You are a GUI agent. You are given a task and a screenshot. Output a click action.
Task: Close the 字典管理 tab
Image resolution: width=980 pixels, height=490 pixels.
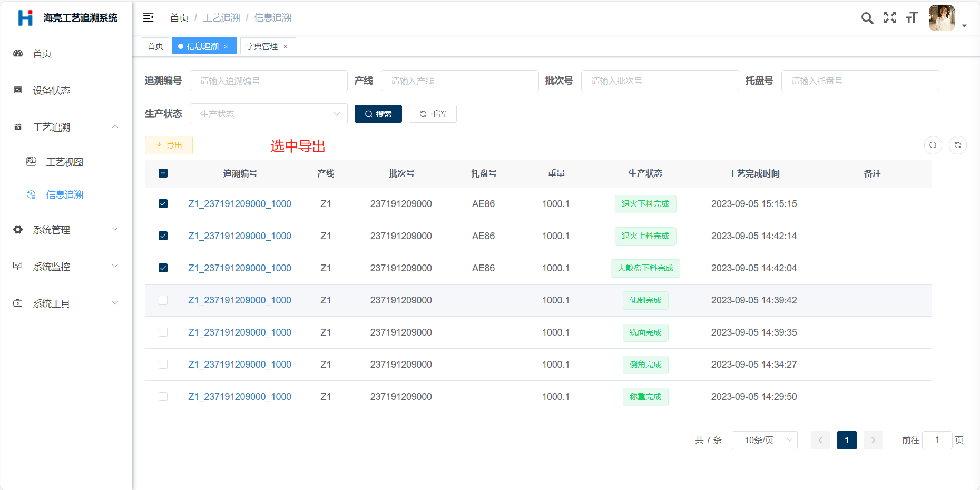[286, 46]
